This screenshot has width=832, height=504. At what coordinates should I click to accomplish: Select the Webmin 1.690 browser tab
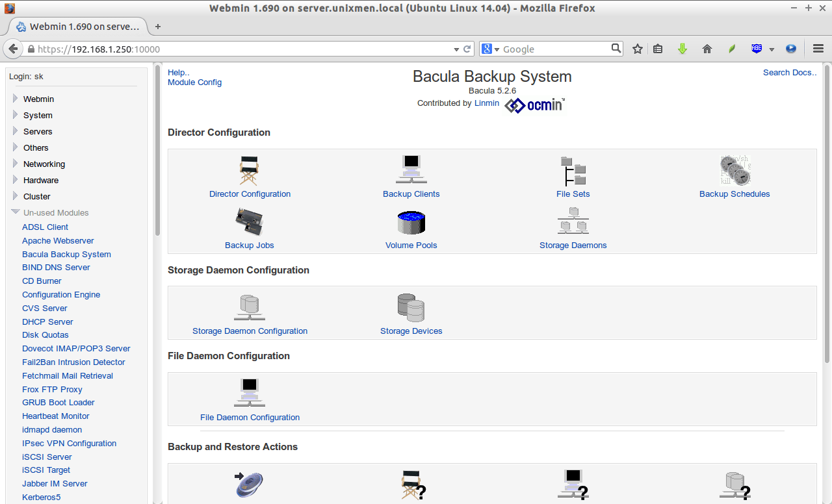coord(78,27)
